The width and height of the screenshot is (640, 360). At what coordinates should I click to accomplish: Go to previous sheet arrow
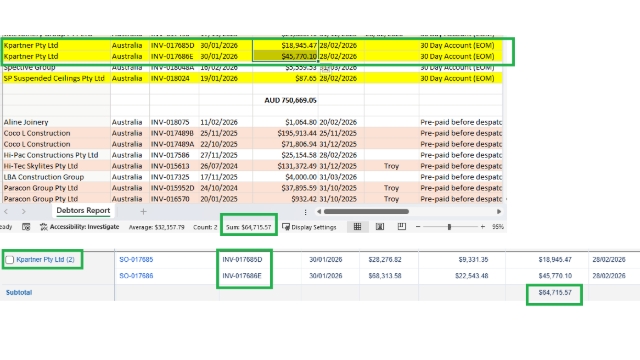(6, 211)
